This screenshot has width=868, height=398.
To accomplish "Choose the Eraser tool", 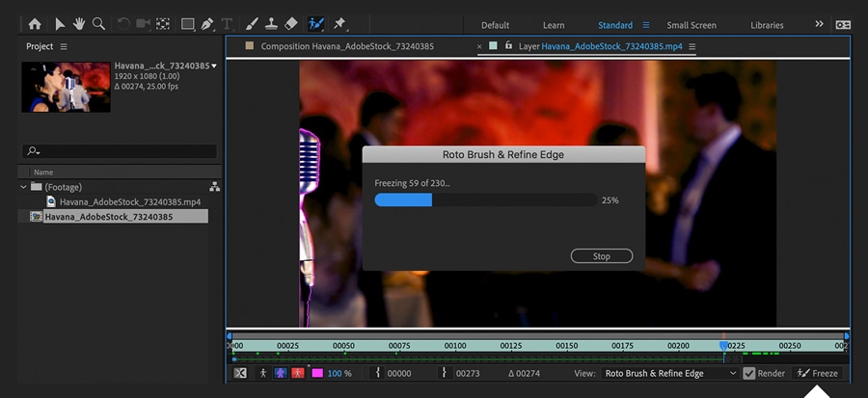I will [291, 24].
